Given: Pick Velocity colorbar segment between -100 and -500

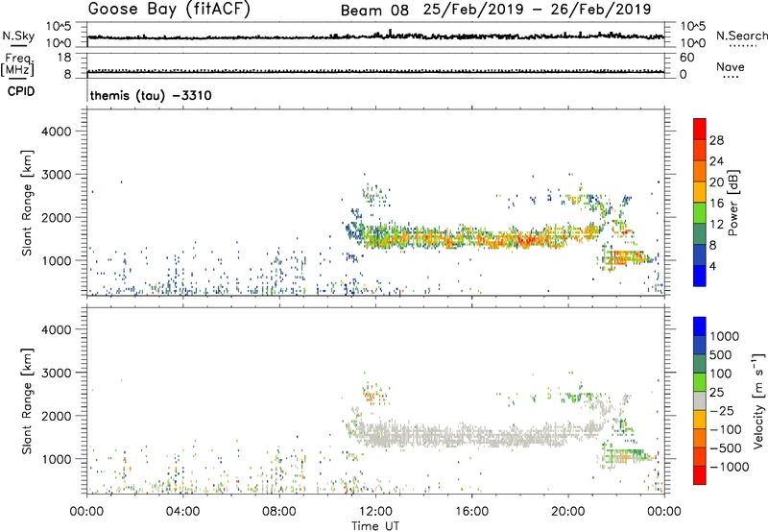Looking at the screenshot, I should click(x=700, y=438).
